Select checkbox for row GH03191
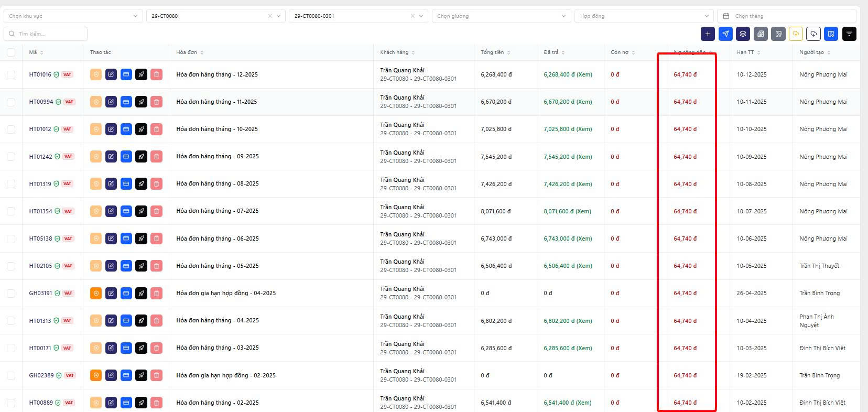 pyautogui.click(x=11, y=294)
